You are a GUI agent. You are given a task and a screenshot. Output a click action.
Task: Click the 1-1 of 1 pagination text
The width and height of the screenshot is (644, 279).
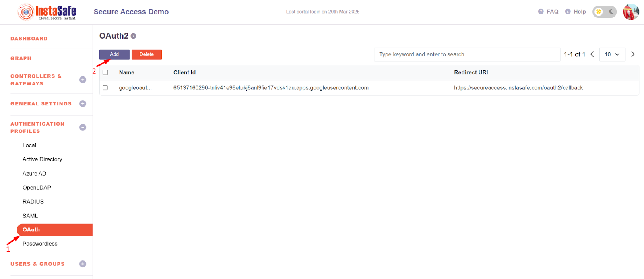point(574,54)
